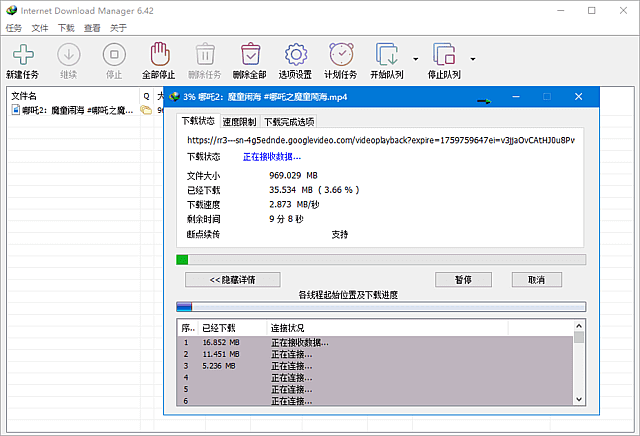Viewport: 640px width, 436px height.
Task: Expand the 停止队列 dropdown arrow
Action: (x=472, y=58)
